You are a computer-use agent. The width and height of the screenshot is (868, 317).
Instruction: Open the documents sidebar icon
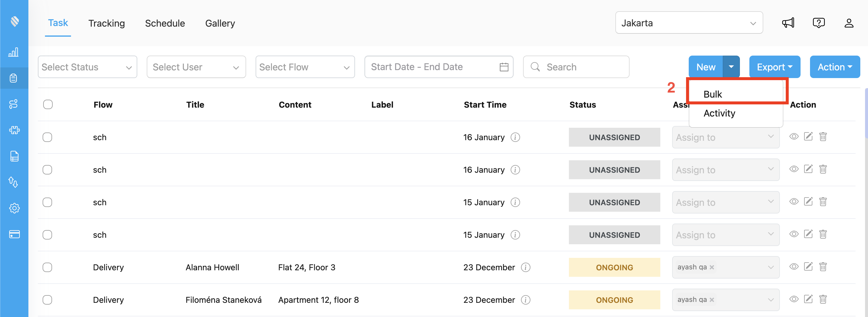(x=14, y=156)
